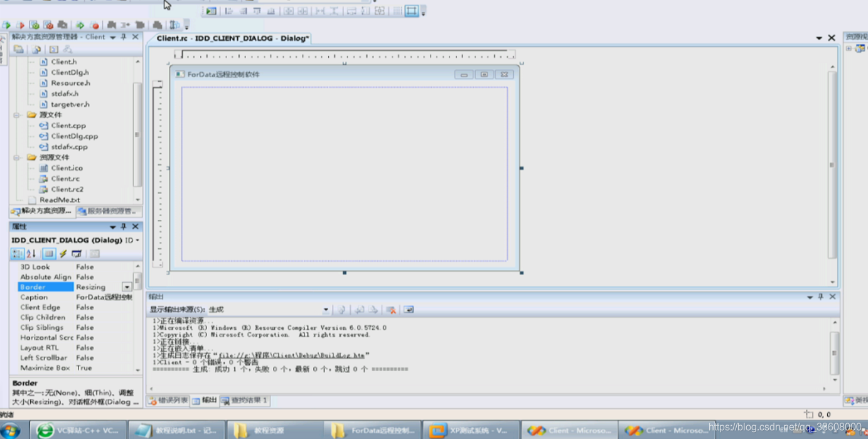The width and height of the screenshot is (868, 439).
Task: Select ClientDlg.cpp in solution tree
Action: [x=74, y=136]
